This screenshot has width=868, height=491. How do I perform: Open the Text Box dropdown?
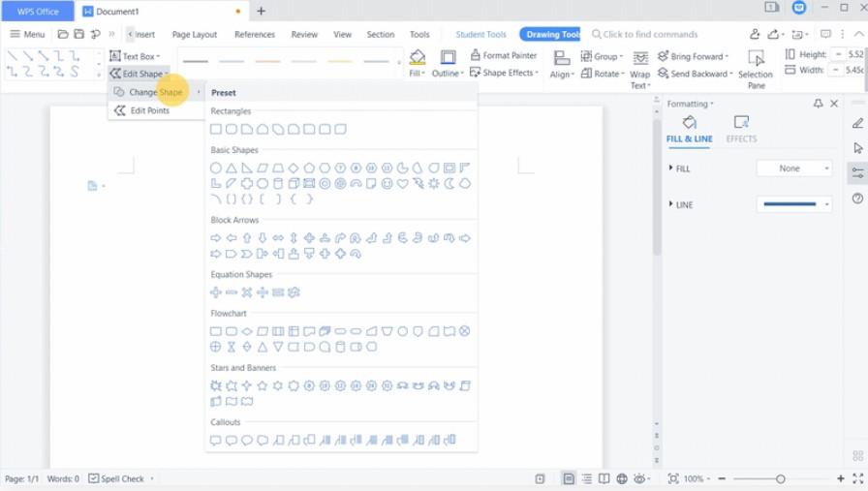click(135, 56)
